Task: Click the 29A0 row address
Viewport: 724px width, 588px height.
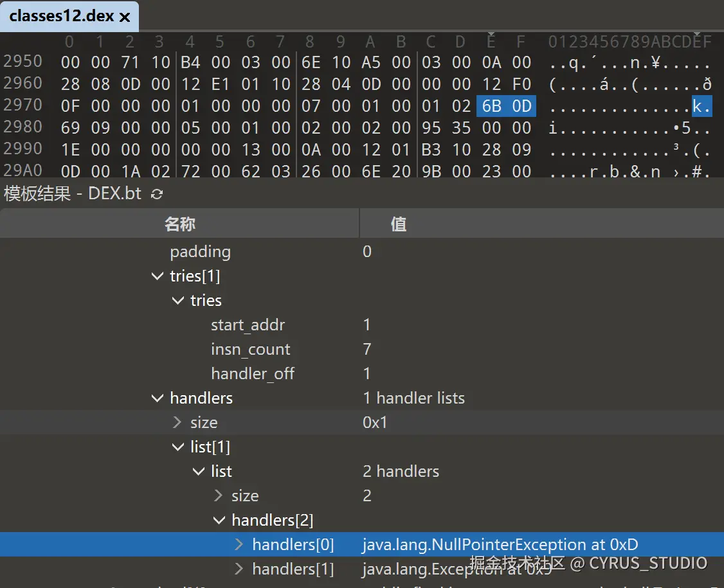Action: [x=23, y=170]
